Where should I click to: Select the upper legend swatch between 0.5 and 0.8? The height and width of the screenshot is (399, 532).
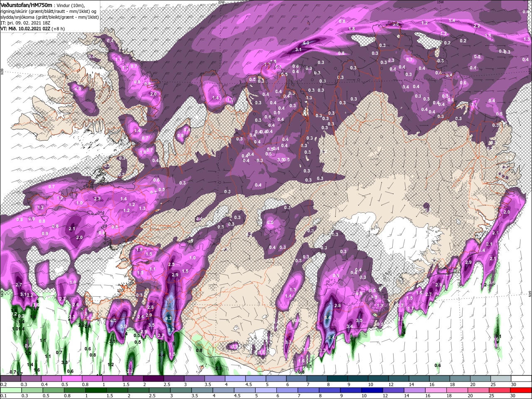[x=72, y=378]
